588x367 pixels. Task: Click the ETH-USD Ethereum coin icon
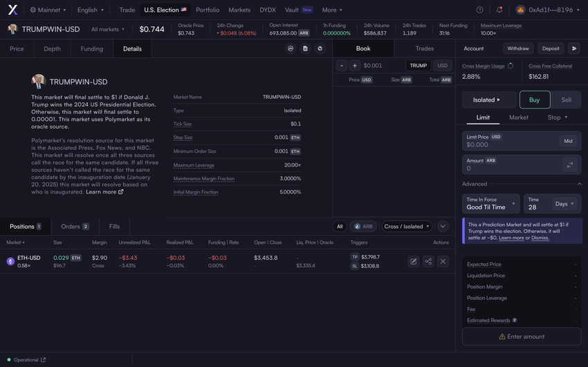pos(10,261)
